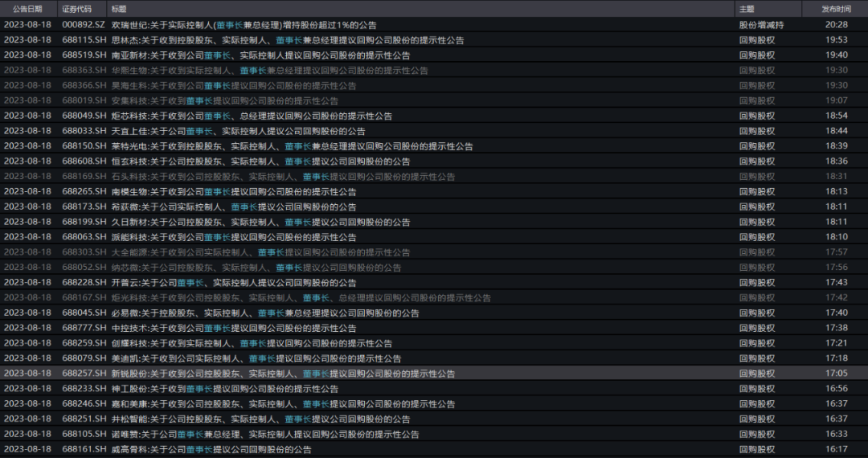Select stock code 688233.SH
The height and width of the screenshot is (458, 868).
pos(84,389)
